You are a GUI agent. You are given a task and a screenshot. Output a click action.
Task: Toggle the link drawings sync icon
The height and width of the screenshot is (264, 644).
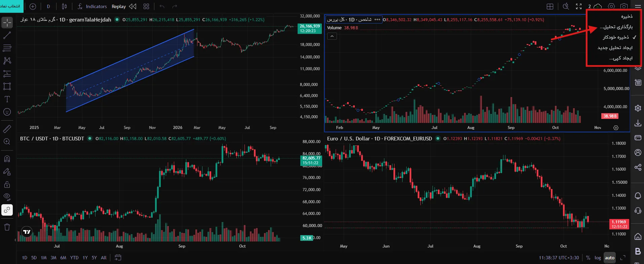(x=7, y=210)
